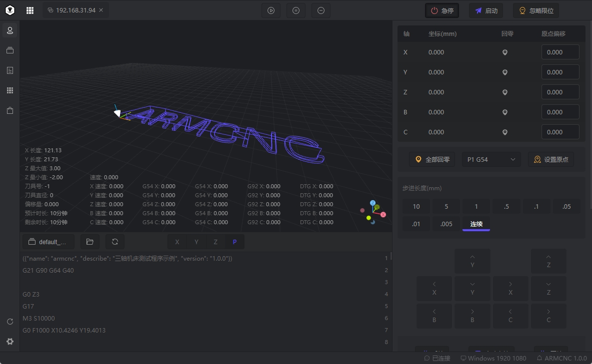Screen dimensions: 592x364
Task: Jog C axis left arrow
Action: 510,316
